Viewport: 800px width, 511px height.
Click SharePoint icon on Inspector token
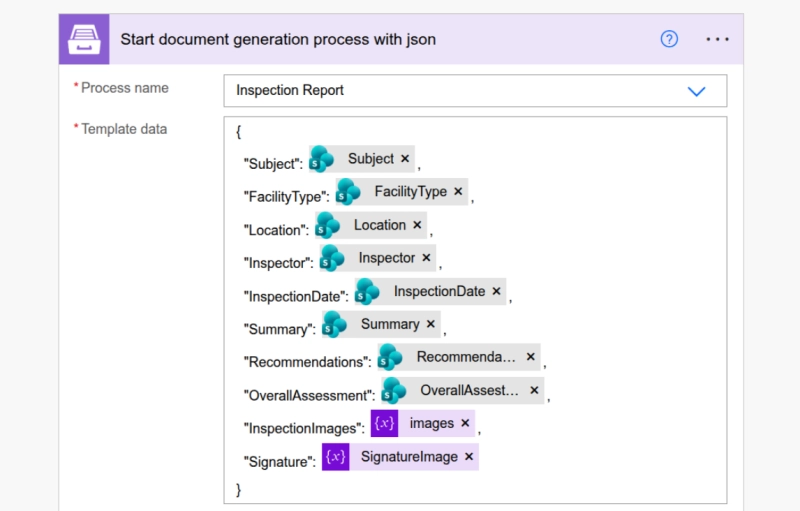click(x=333, y=258)
